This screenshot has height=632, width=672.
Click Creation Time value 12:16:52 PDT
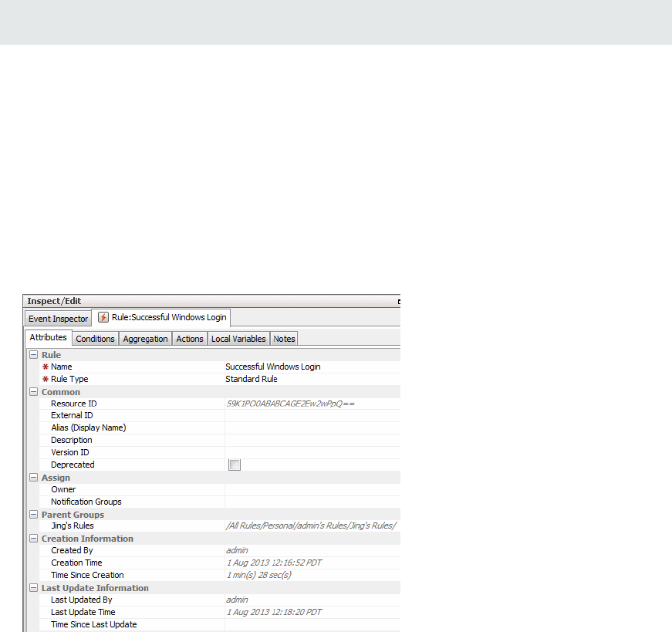(x=275, y=563)
